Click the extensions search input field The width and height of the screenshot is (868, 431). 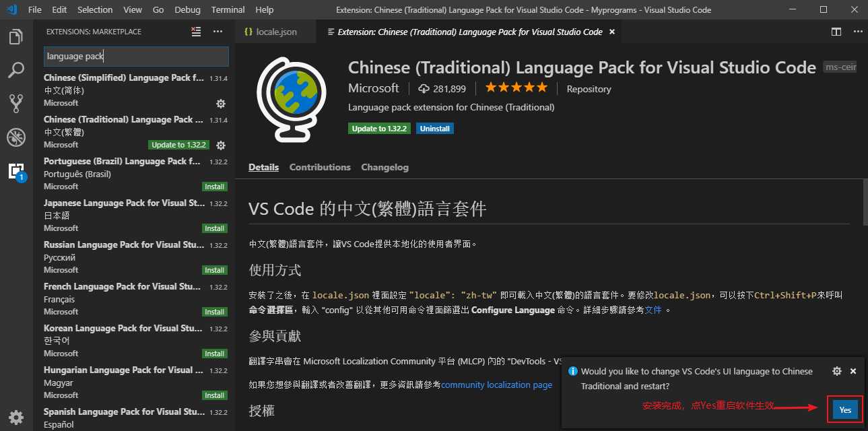tap(136, 57)
